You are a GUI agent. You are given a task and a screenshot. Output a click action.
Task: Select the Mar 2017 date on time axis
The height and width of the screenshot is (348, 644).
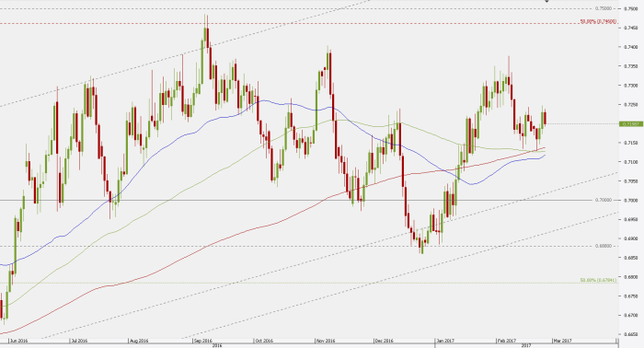coord(562,341)
